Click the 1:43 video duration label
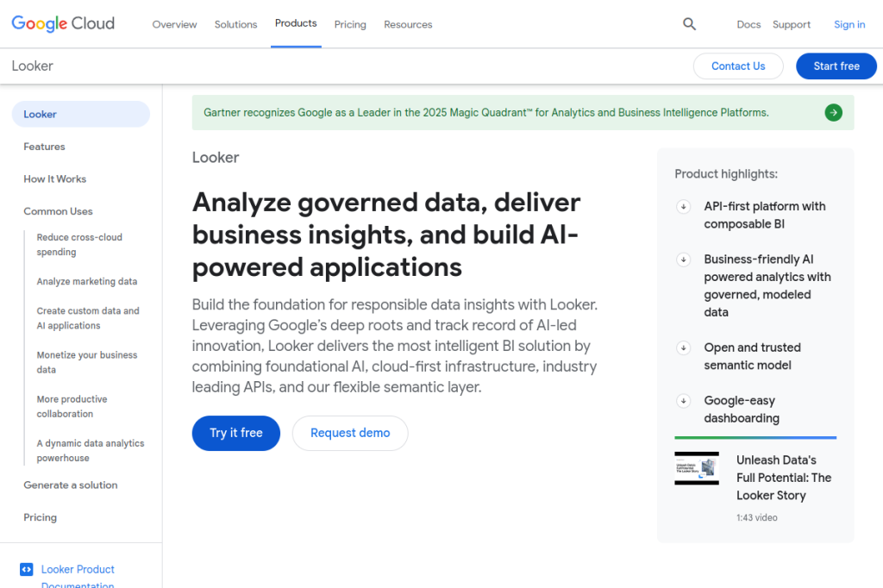883x588 pixels. point(757,517)
